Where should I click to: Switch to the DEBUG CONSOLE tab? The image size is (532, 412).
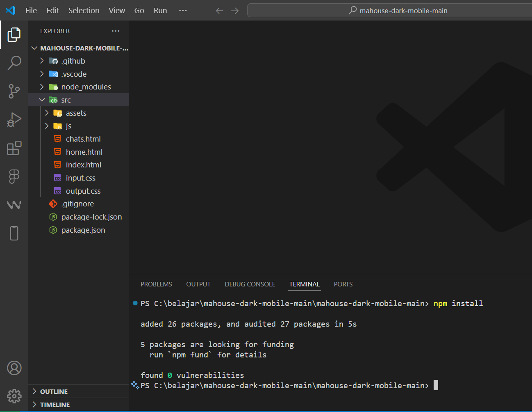(250, 284)
